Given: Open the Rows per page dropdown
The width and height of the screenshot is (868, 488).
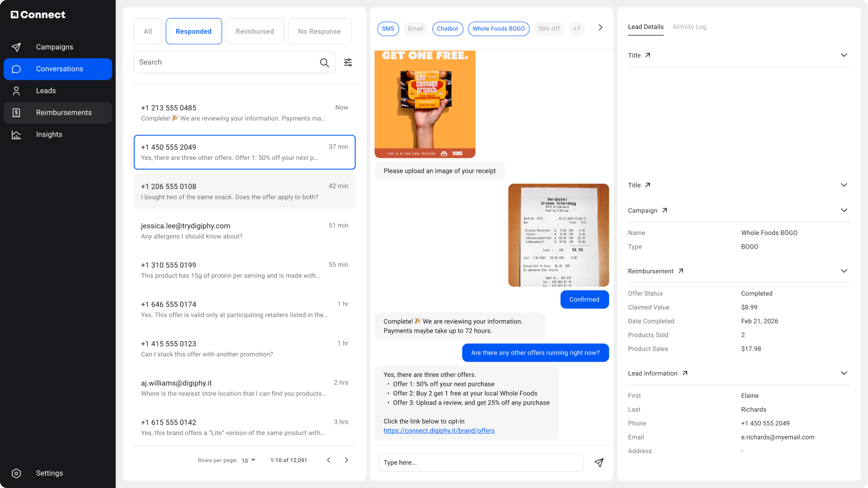Looking at the screenshot, I should coord(248,460).
